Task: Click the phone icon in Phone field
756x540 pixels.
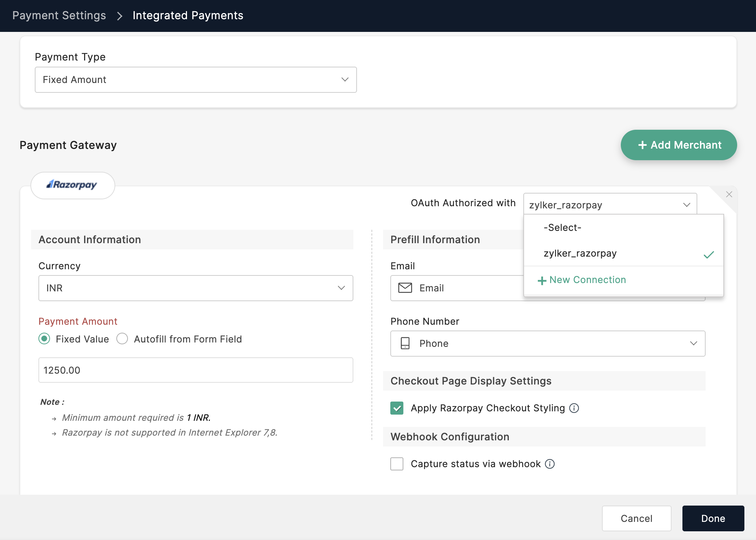Action: coord(405,344)
